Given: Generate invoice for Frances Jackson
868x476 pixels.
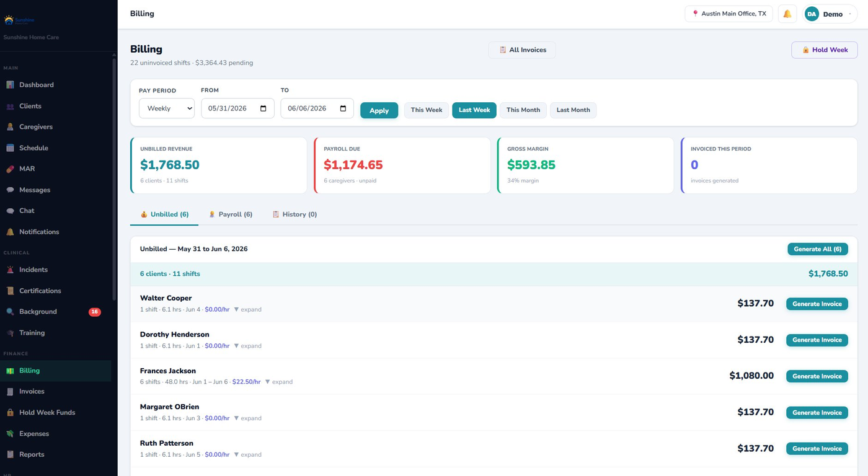Looking at the screenshot, I should click(x=817, y=376).
